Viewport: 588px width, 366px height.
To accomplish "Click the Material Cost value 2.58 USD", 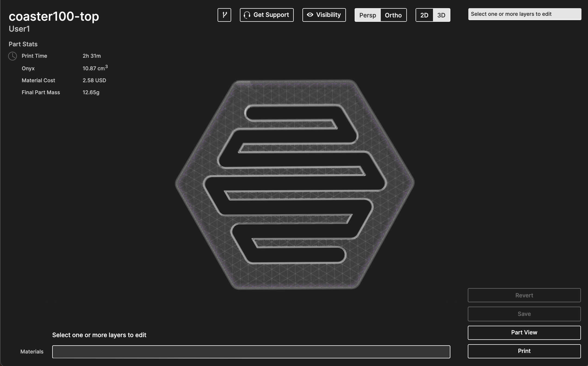I will pyautogui.click(x=94, y=80).
